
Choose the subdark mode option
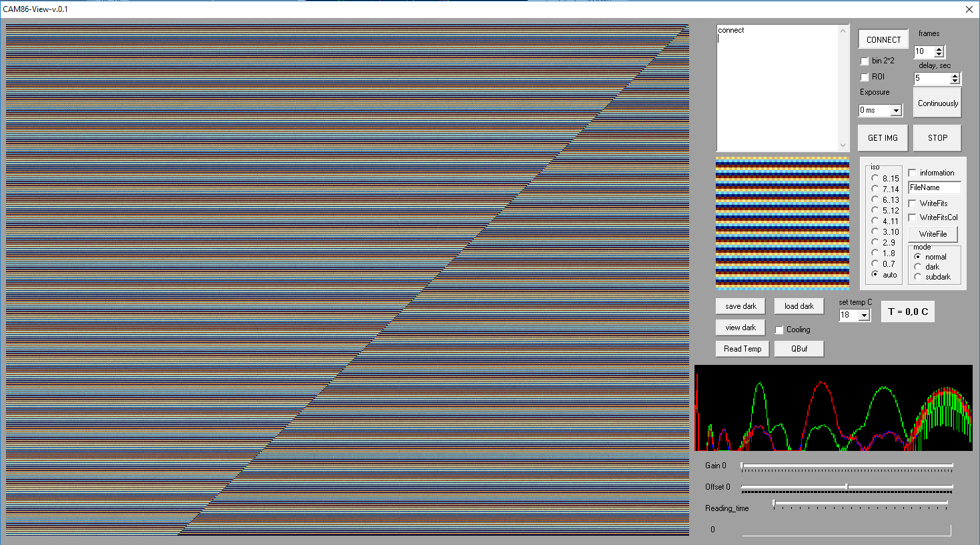coord(918,277)
